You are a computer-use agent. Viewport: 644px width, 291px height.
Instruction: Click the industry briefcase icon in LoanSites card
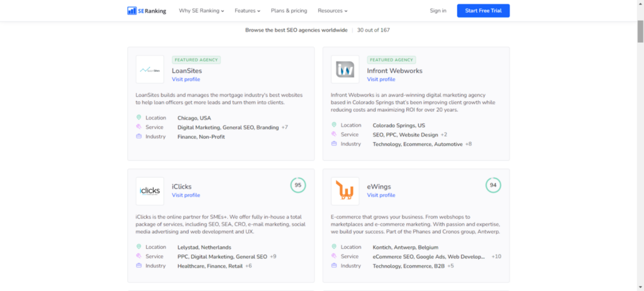139,136
